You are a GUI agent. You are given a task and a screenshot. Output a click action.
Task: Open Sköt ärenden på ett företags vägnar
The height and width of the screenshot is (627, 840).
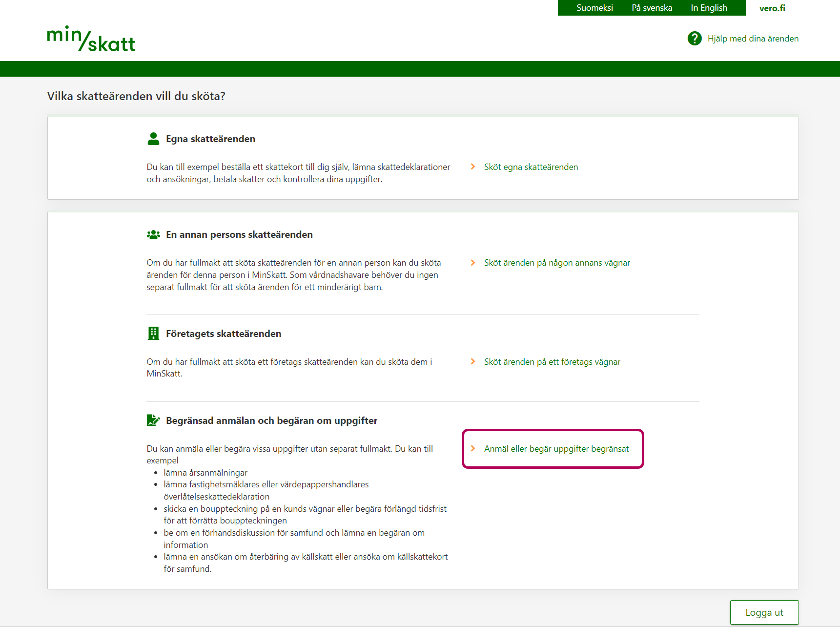pyautogui.click(x=552, y=362)
